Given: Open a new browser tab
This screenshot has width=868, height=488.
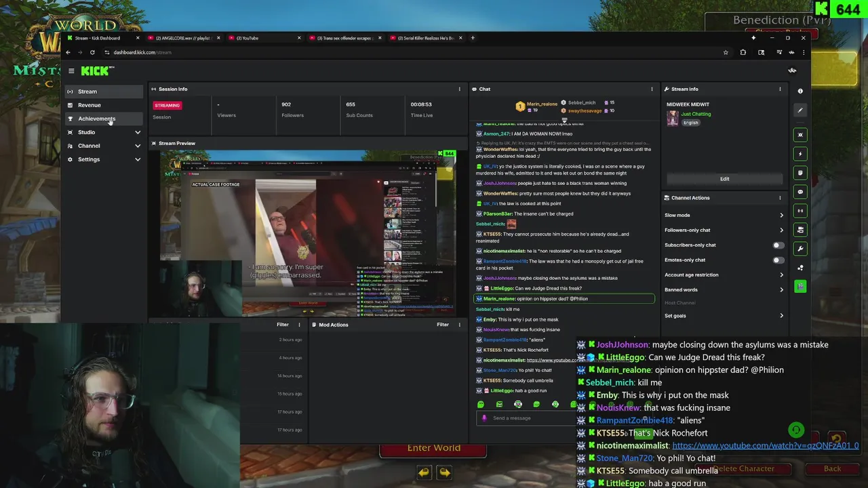Looking at the screenshot, I should coord(473,38).
